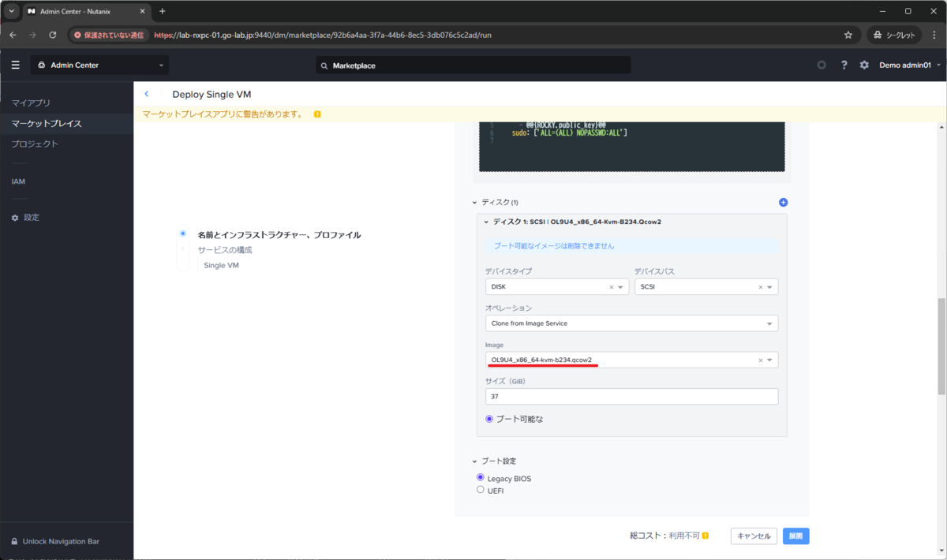Open the device bus SCSI dropdown
Viewport: 947px width, 560px height.
(769, 287)
